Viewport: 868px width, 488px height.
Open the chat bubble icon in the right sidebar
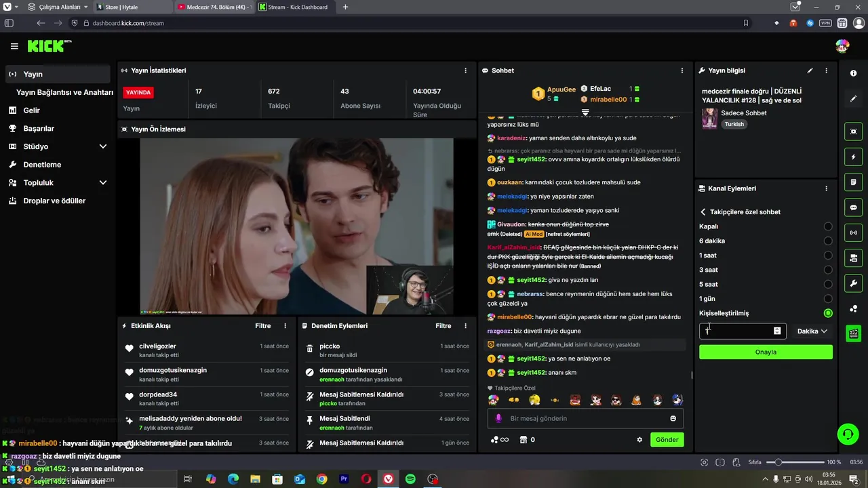(x=853, y=207)
